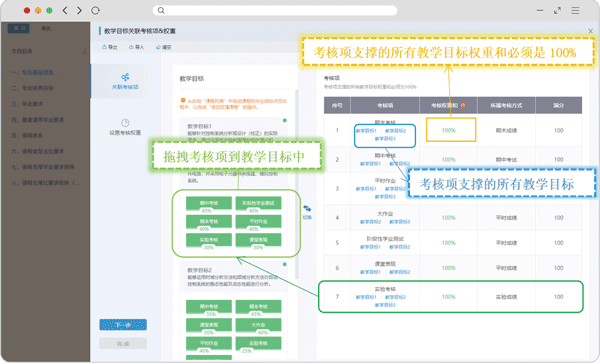Open fourth outline entry starting with 四、
600x364 pixels.
38,120
